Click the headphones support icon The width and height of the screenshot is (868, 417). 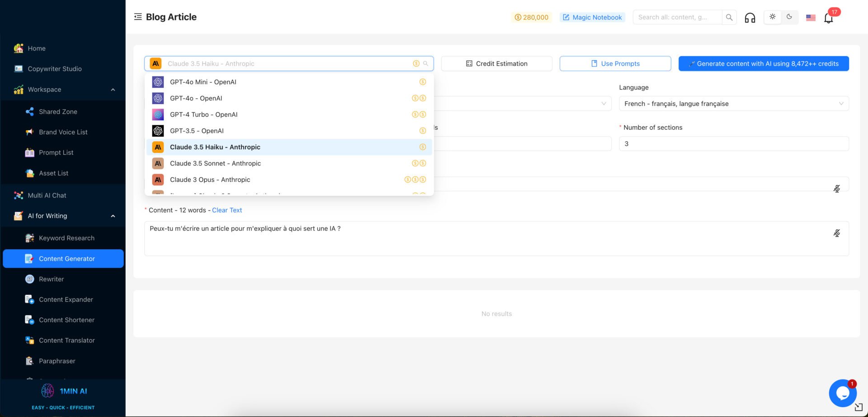click(750, 18)
